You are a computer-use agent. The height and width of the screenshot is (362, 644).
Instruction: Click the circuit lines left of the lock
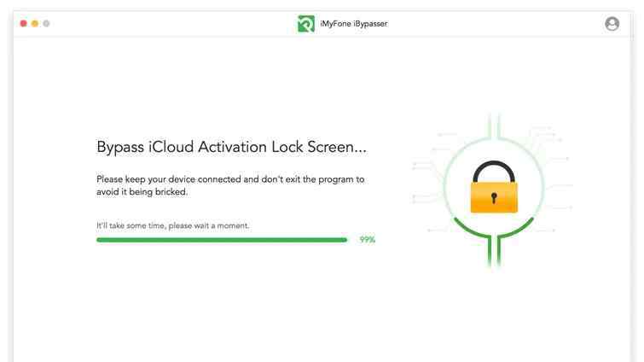tap(426, 184)
